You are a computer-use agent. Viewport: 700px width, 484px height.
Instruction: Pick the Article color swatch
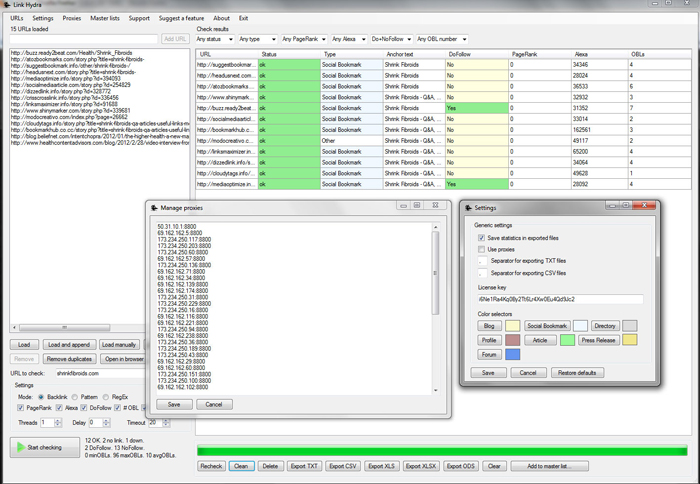pyautogui.click(x=567, y=340)
